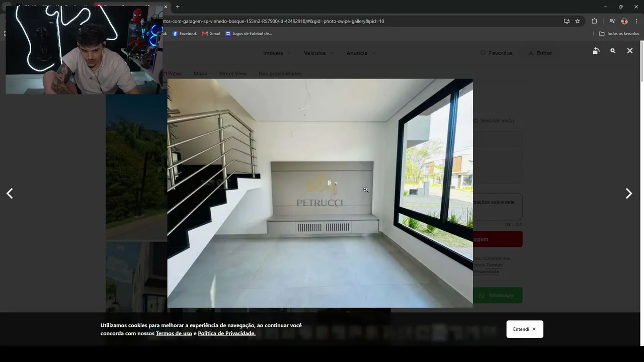Close the active browser tab

166,7
